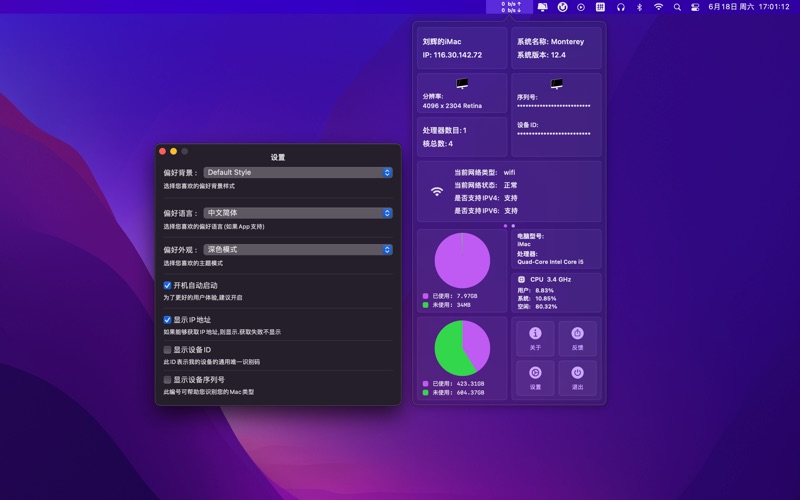Open the 偏好外观 深色模式 dropdown
The width and height of the screenshot is (800, 500).
pos(298,249)
